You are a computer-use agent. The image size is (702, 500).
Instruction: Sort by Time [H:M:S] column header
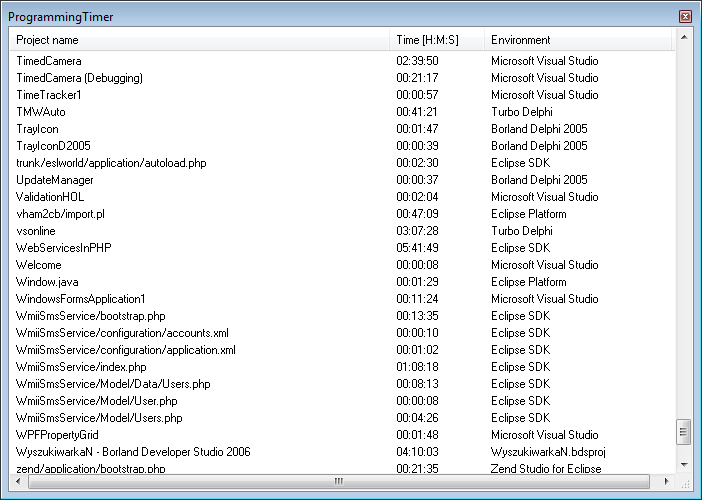coord(437,40)
